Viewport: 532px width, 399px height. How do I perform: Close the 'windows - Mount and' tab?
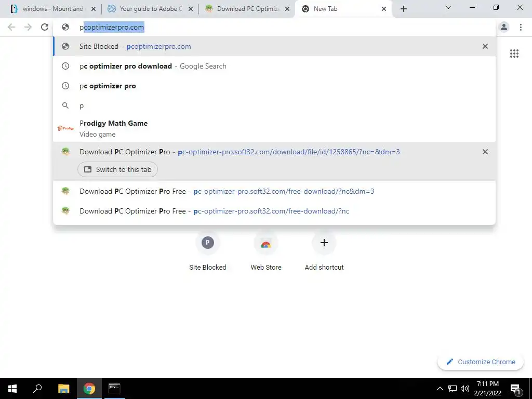pyautogui.click(x=94, y=9)
